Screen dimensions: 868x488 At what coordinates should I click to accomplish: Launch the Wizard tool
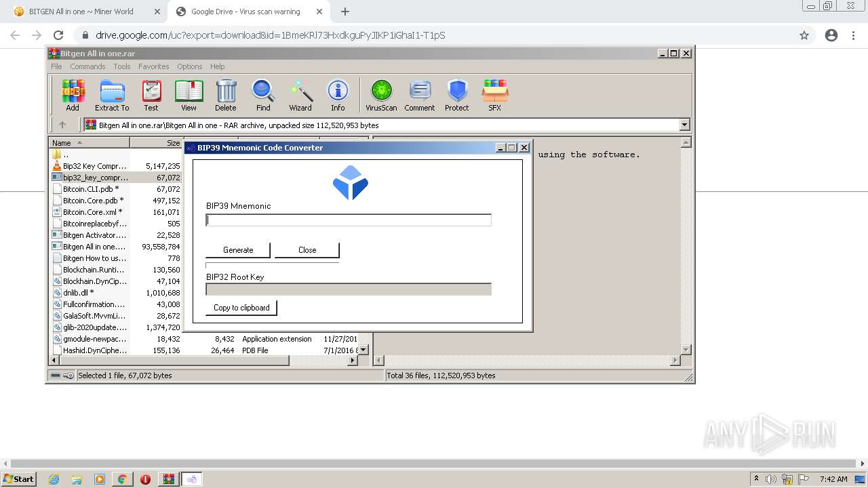(x=300, y=95)
